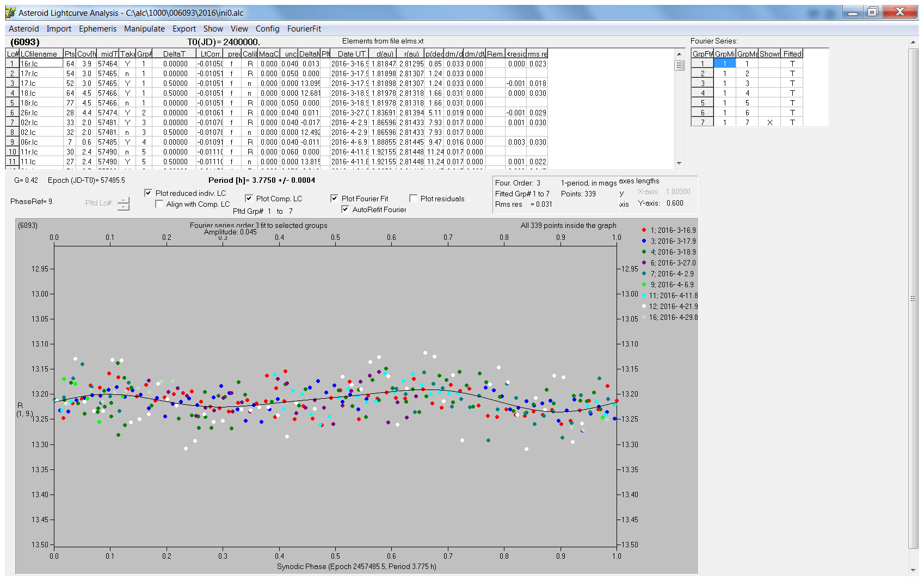The height and width of the screenshot is (581, 924).
Task: Click the application icon in title bar
Action: coord(11,13)
